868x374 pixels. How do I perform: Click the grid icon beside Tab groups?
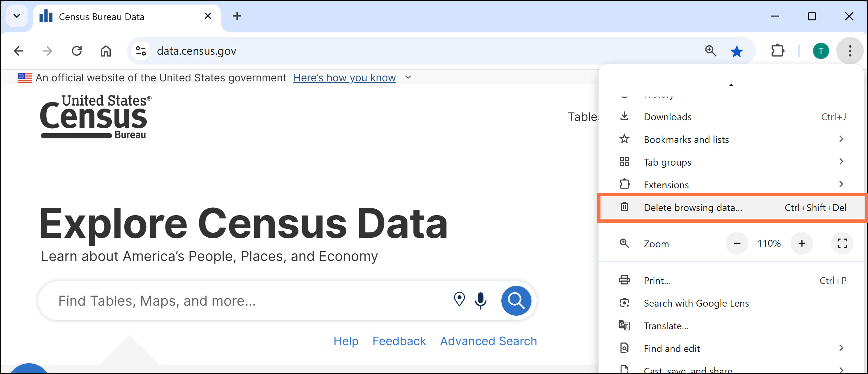click(624, 161)
